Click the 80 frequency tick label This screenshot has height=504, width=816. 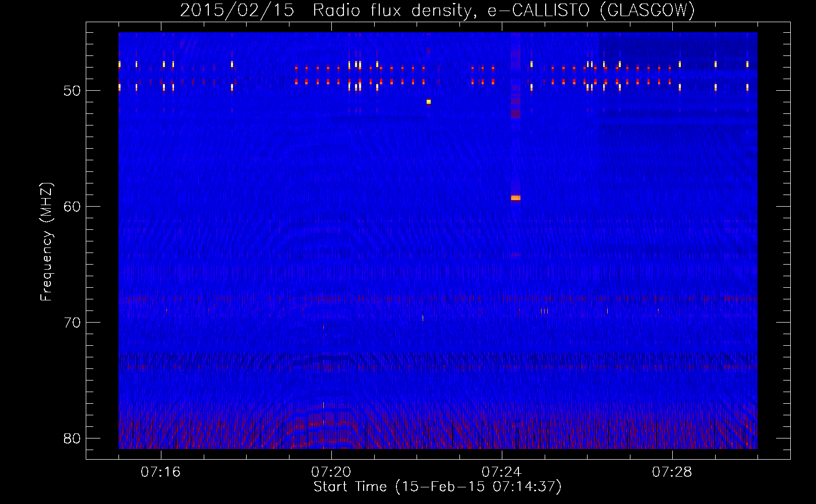(x=72, y=438)
